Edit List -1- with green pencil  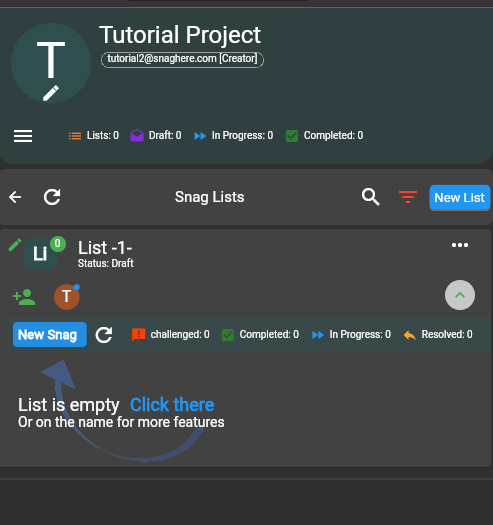click(x=15, y=245)
